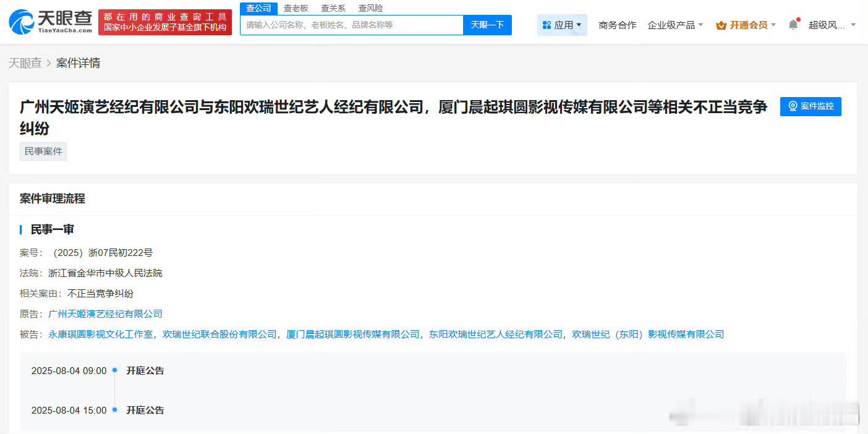
Task: Click the 案件监控 button
Action: 811,106
